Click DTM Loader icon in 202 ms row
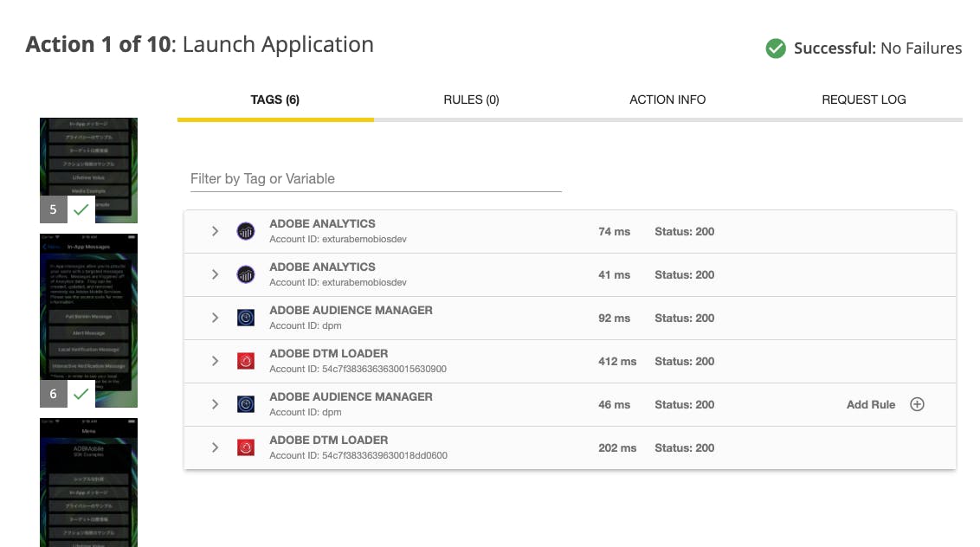Screen dimensions: 980x547 pyautogui.click(x=246, y=447)
